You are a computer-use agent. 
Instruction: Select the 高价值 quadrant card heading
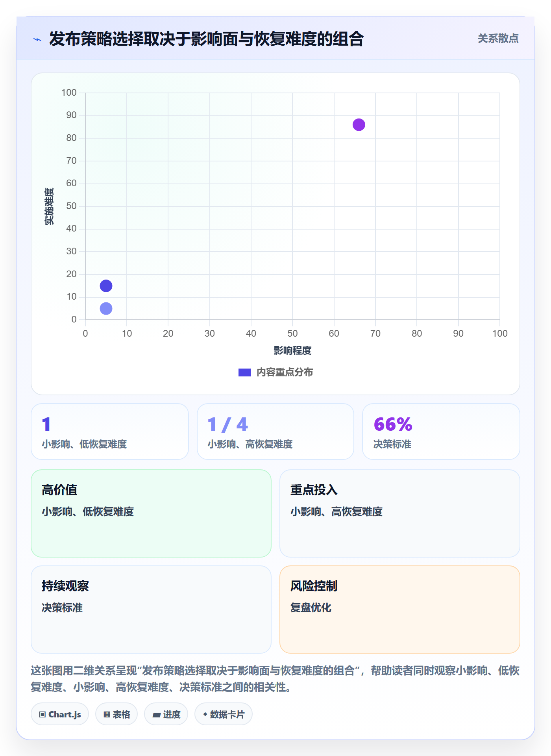point(59,490)
